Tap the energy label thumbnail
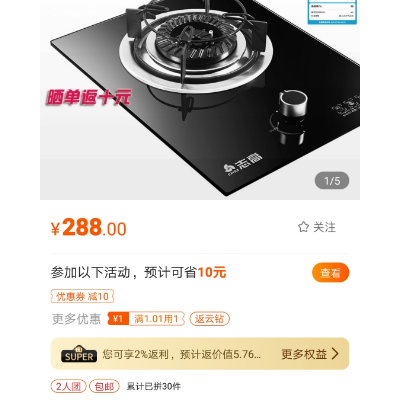 pos(332,12)
